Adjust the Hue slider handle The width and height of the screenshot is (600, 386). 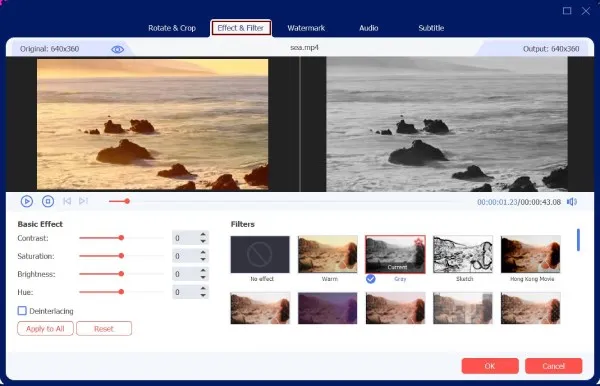click(121, 292)
